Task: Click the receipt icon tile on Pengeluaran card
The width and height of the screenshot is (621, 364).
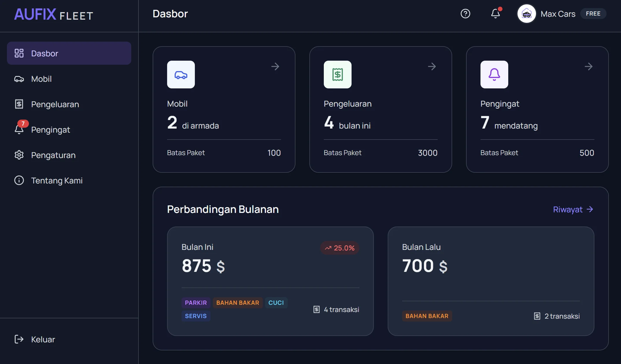Action: click(338, 75)
